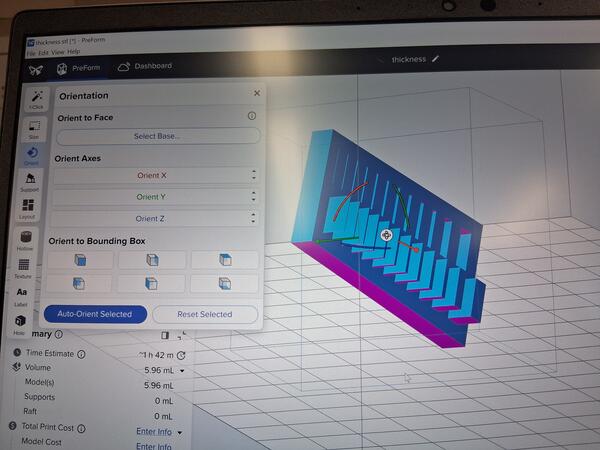600x450 pixels.
Task: Click the Model(s) 5.96 mL value
Action: coord(159,385)
